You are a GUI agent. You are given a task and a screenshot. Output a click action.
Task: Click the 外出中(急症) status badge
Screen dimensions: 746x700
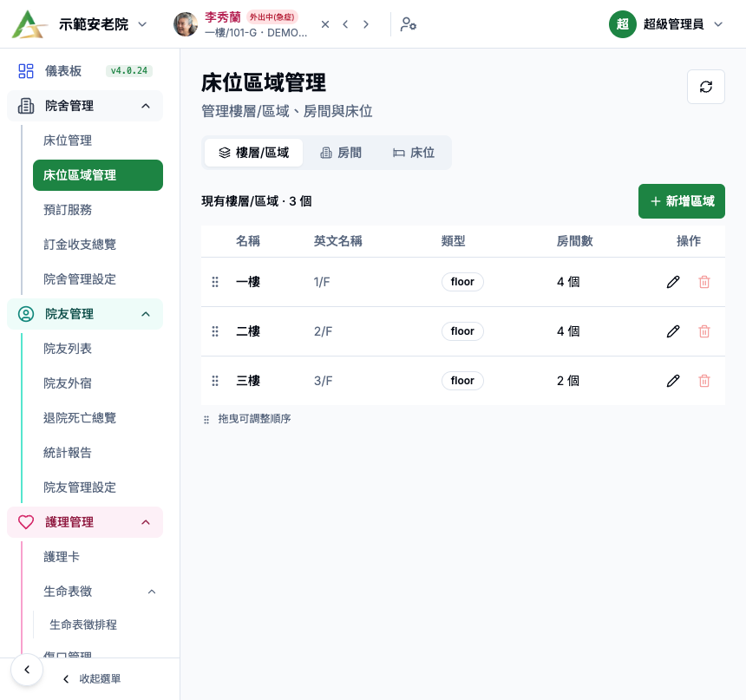[272, 17]
